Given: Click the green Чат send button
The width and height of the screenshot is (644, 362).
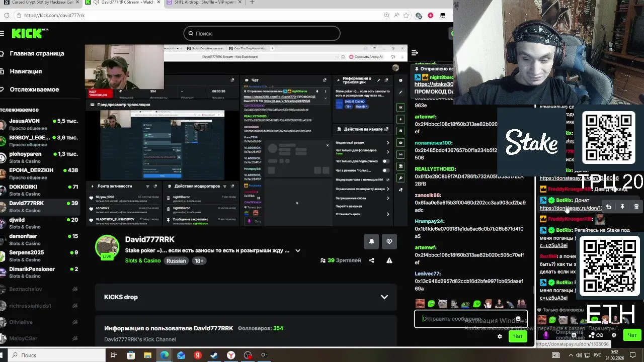Looking at the screenshot, I should 518,336.
